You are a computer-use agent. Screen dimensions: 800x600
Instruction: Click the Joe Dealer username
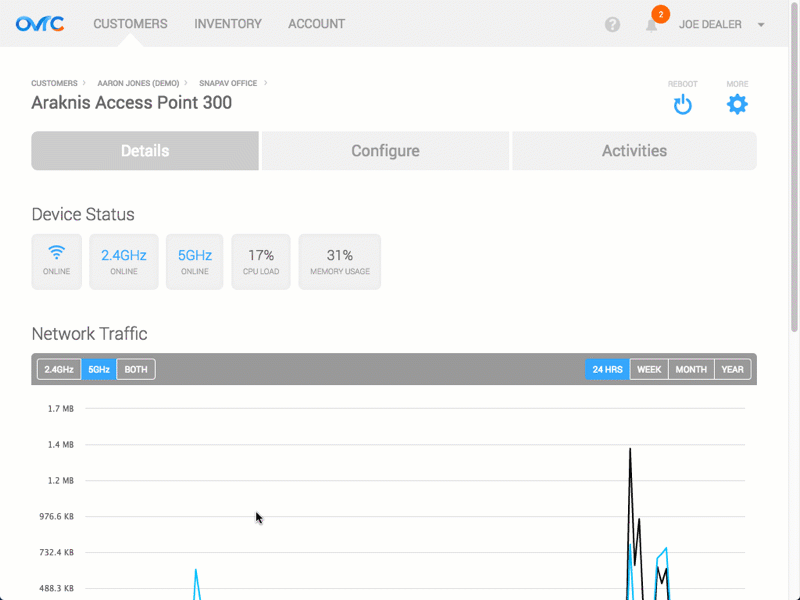point(710,24)
